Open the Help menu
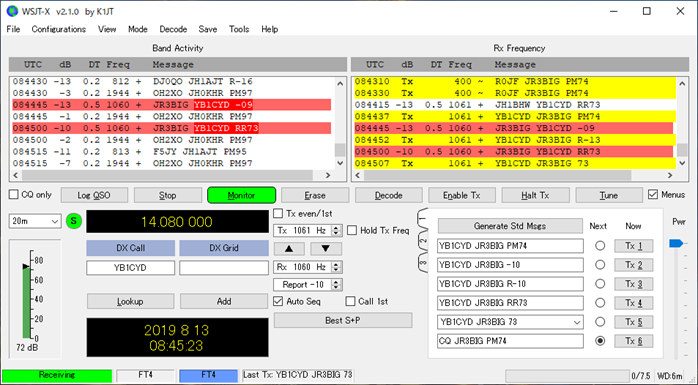Screen dimensions: 698x385 click(270, 29)
